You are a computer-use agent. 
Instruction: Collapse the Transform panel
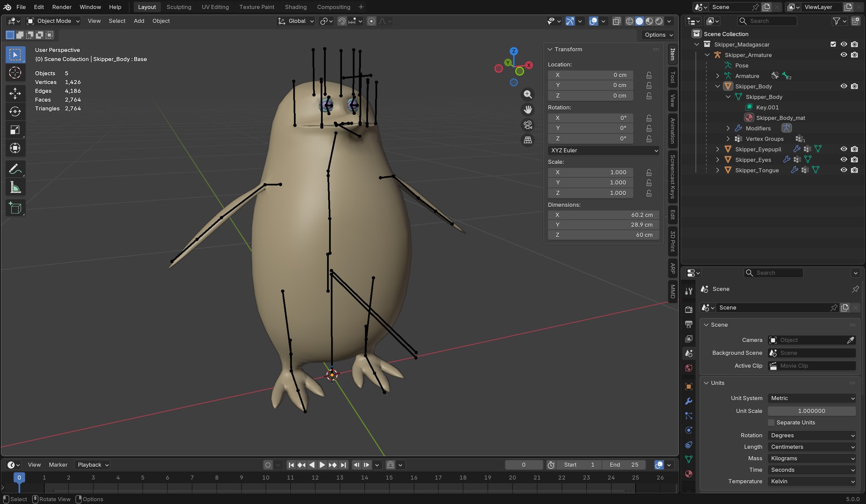(x=550, y=49)
